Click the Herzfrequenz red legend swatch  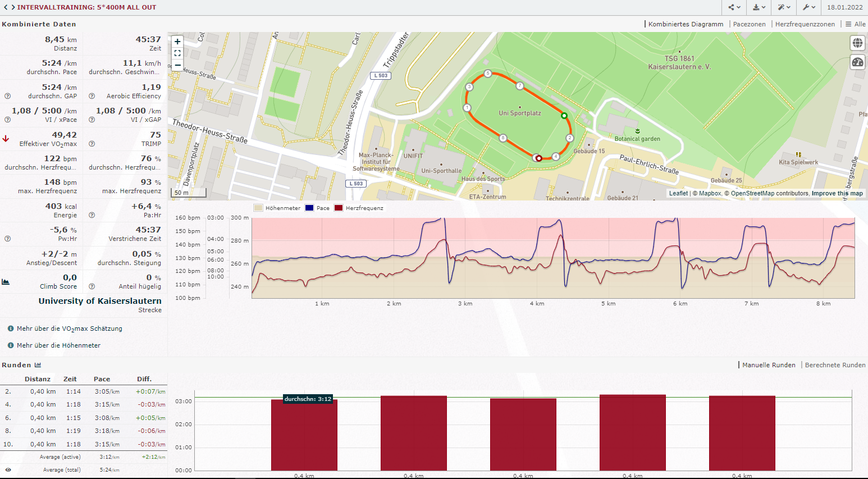pos(339,208)
